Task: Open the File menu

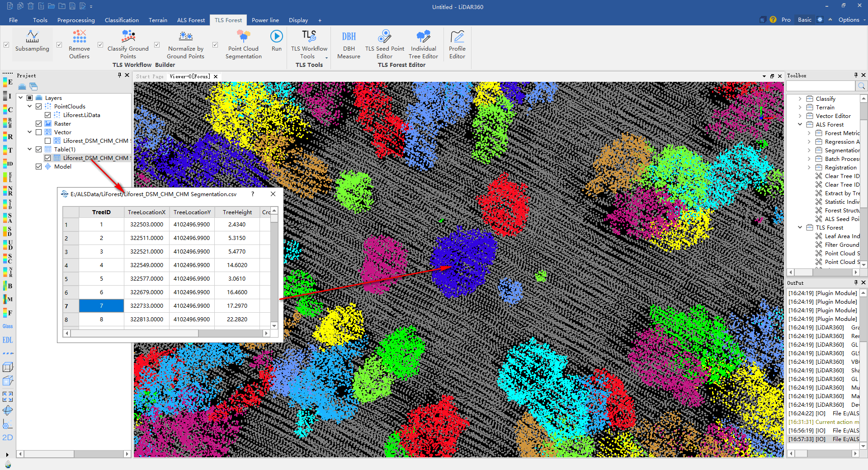Action: (13, 20)
